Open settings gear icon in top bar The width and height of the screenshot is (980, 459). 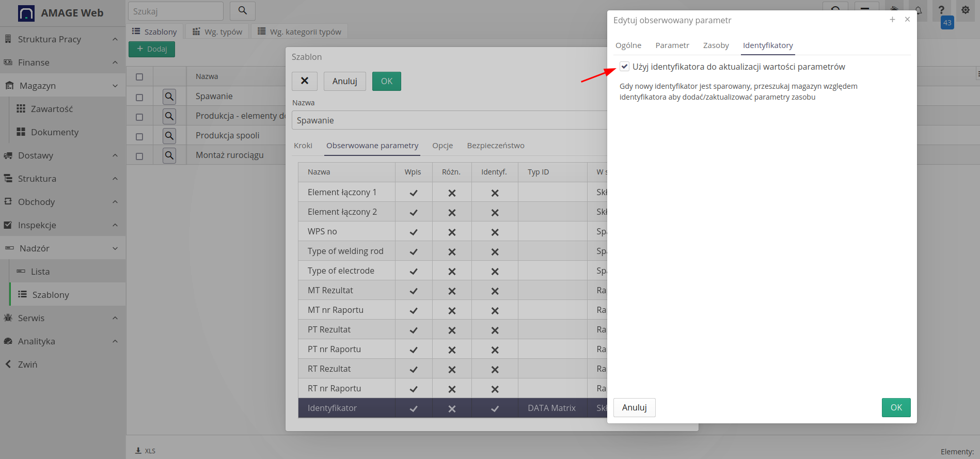(965, 10)
